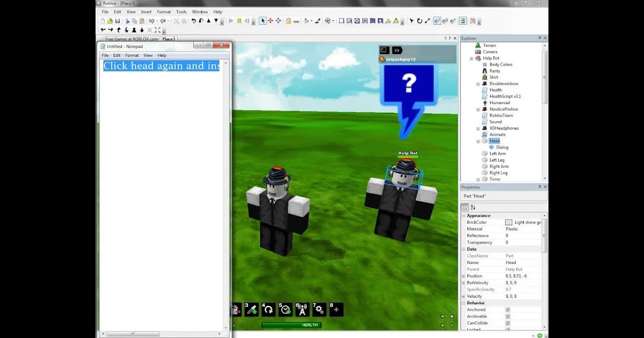Image resolution: width=644 pixels, height=338 pixels.
Task: Expand the Velocity property
Action: tap(464, 296)
